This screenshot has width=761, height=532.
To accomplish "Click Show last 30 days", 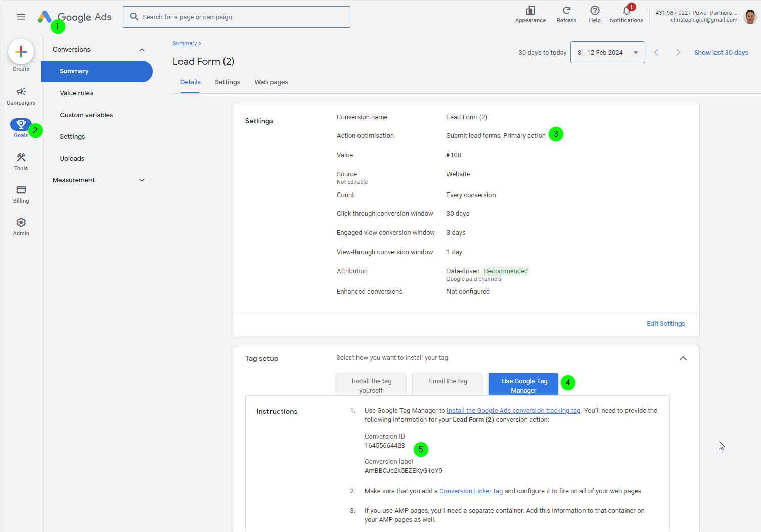I will [721, 53].
